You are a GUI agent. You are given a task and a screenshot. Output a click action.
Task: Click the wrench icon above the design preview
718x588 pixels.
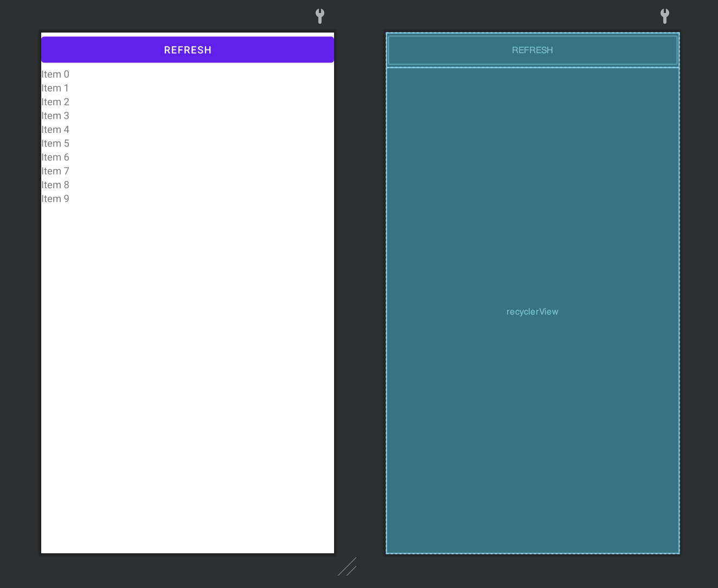[x=320, y=16]
